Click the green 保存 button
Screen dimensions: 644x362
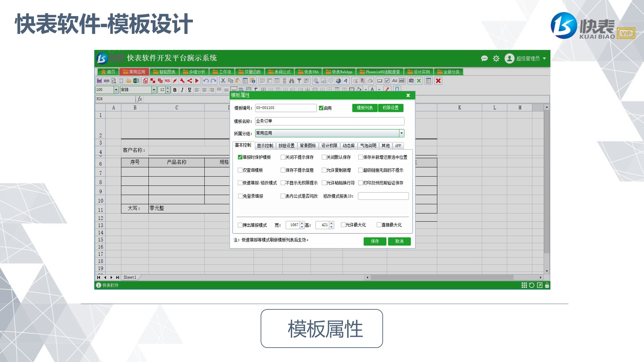click(375, 241)
